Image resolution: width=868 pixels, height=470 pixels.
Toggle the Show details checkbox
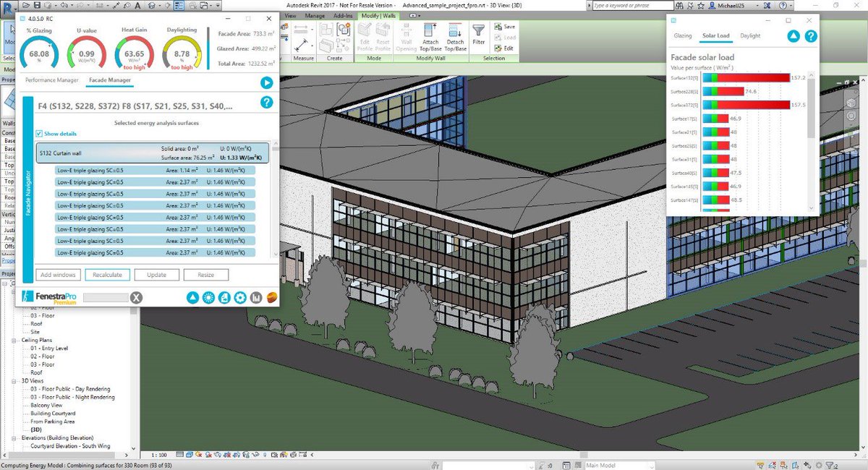click(x=39, y=134)
